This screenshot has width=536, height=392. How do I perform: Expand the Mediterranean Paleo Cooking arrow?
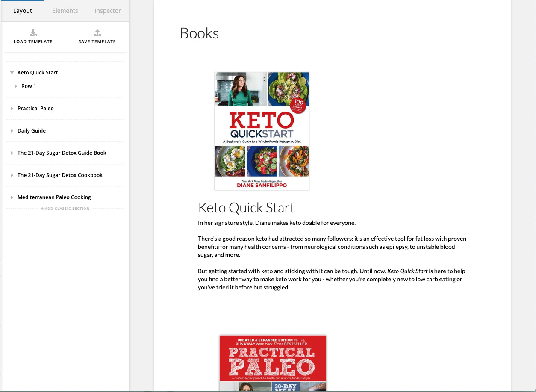pyautogui.click(x=12, y=197)
